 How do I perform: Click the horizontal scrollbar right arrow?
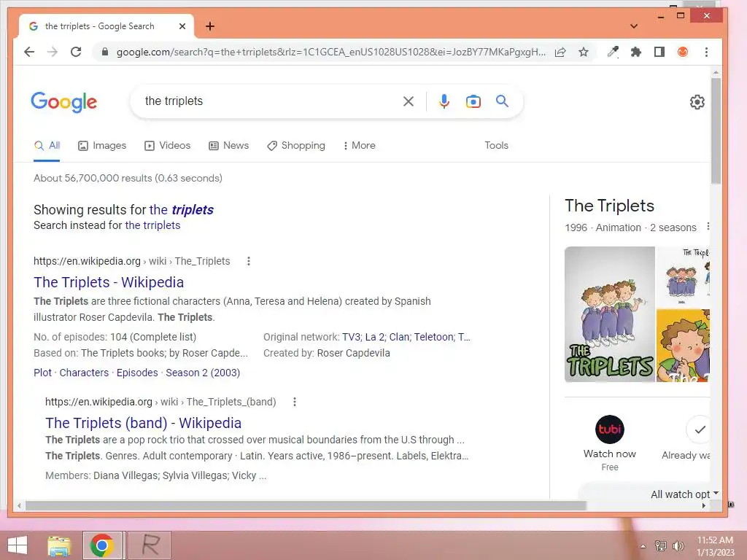click(704, 506)
